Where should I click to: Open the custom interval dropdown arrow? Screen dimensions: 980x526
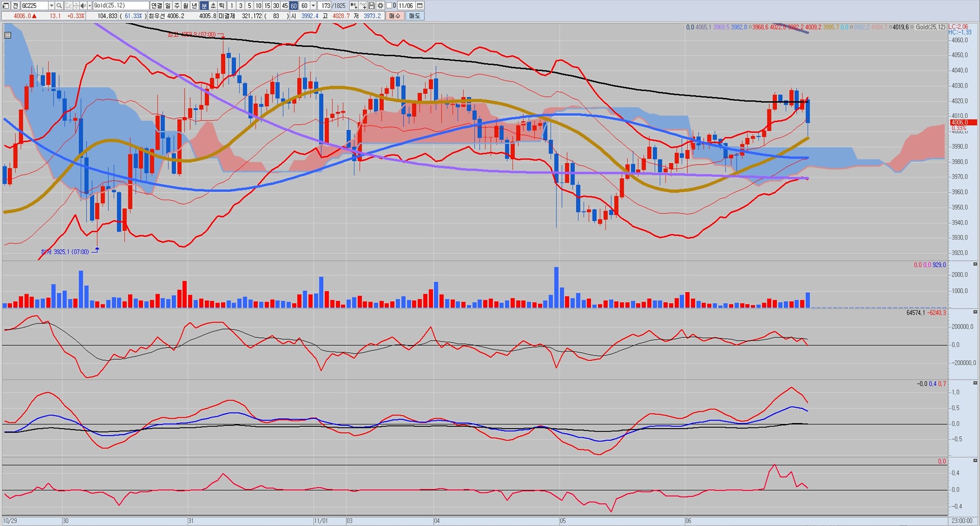pos(313,6)
